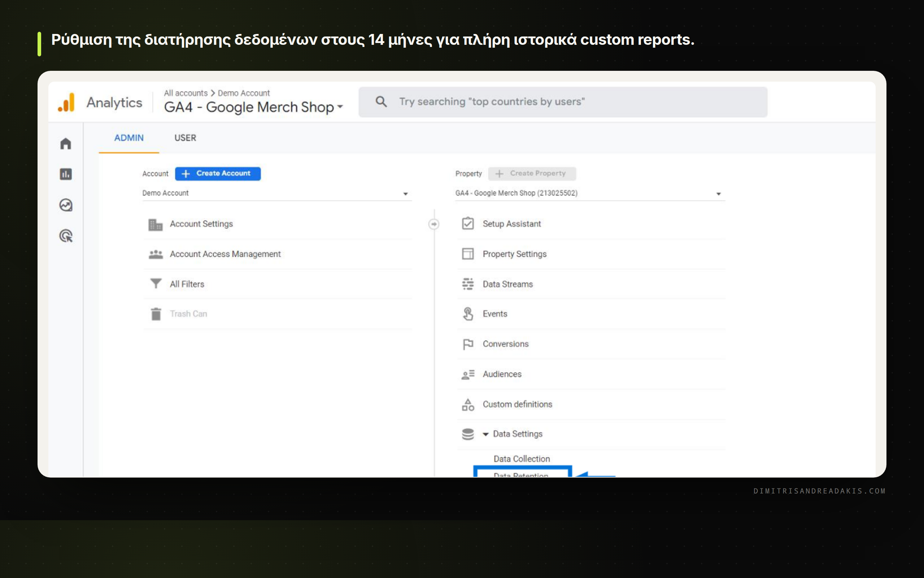Click the Create Property button
This screenshot has height=578, width=924.
(532, 173)
